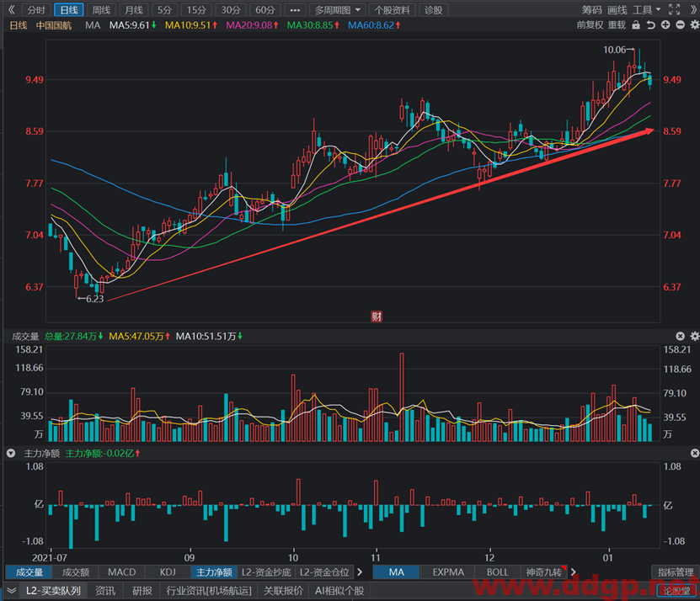Click the 财 marker on the chart
The height and width of the screenshot is (601, 700).
377,316
